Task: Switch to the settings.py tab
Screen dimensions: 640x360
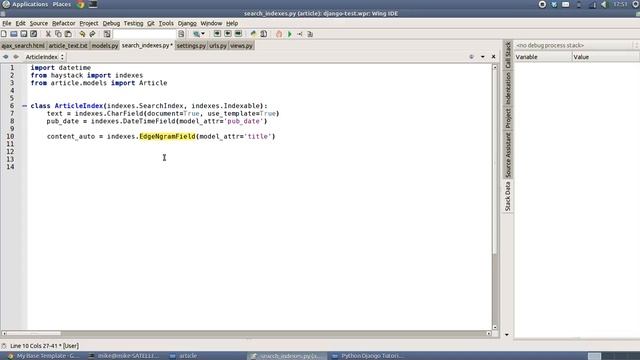Action: click(191, 46)
